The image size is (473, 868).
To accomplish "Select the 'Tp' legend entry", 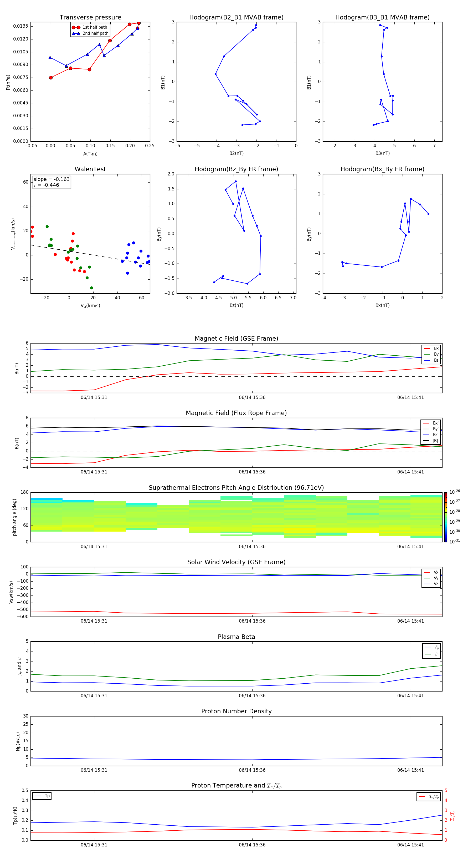I will [x=42, y=796].
